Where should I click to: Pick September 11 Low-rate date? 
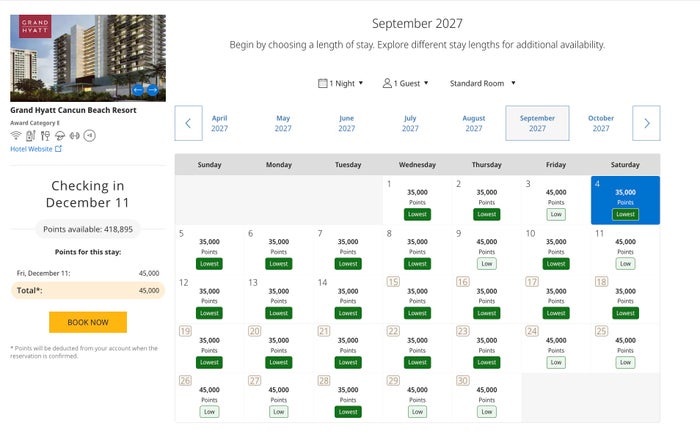pos(625,250)
